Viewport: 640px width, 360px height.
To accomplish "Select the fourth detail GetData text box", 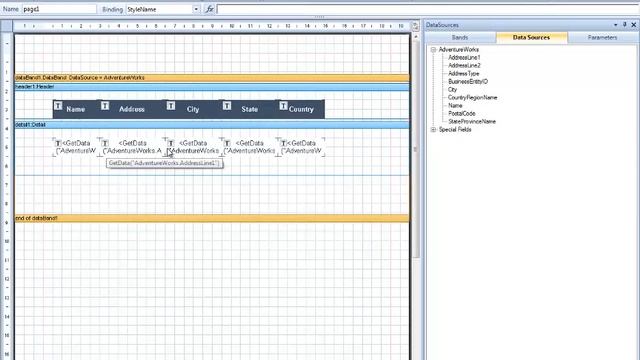I will coord(249,147).
